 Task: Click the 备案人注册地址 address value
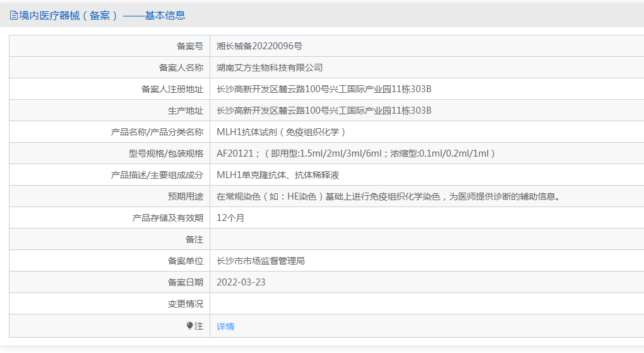pyautogui.click(x=324, y=89)
